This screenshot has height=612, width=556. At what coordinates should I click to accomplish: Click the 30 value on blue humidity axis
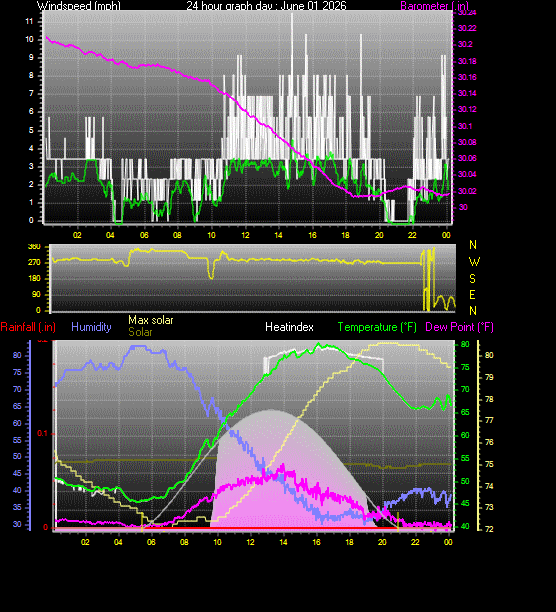coord(17,524)
